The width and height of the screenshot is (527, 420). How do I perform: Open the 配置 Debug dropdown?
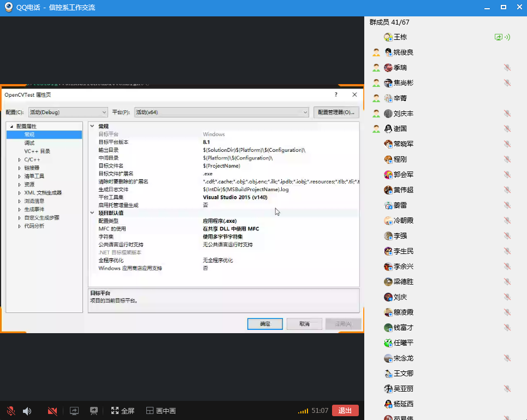[68, 112]
